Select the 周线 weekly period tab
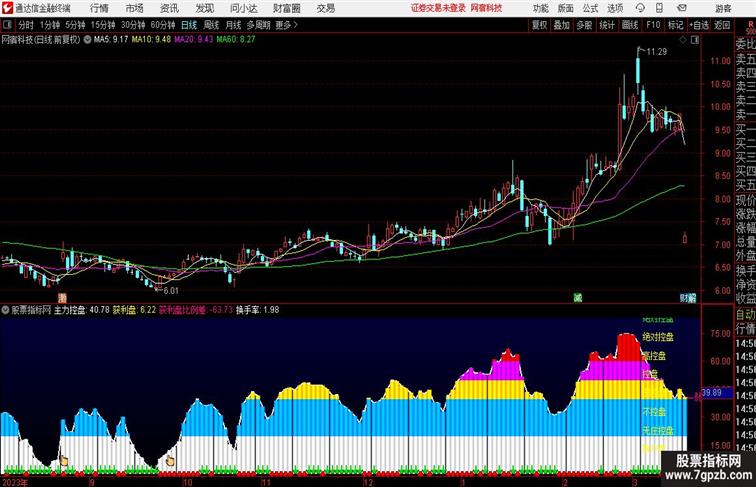Viewport: 756px width, 487px height. tap(211, 25)
